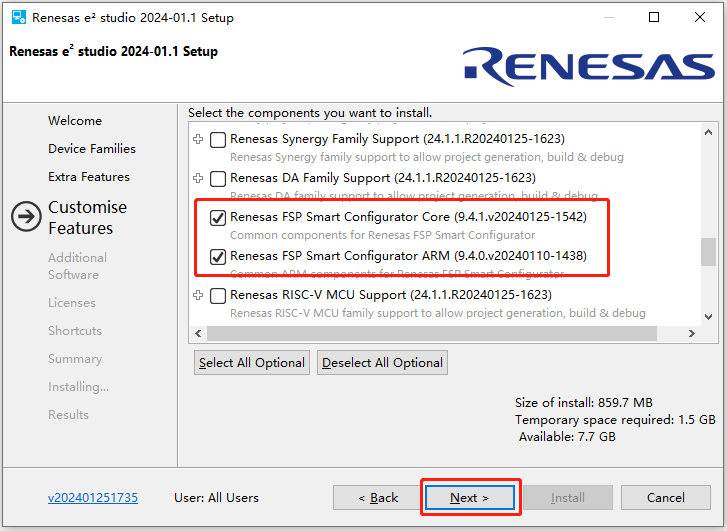This screenshot has height=531, width=727.
Task: Tick the Renesas RISC-V MCU Support checkbox
Action: pos(218,295)
